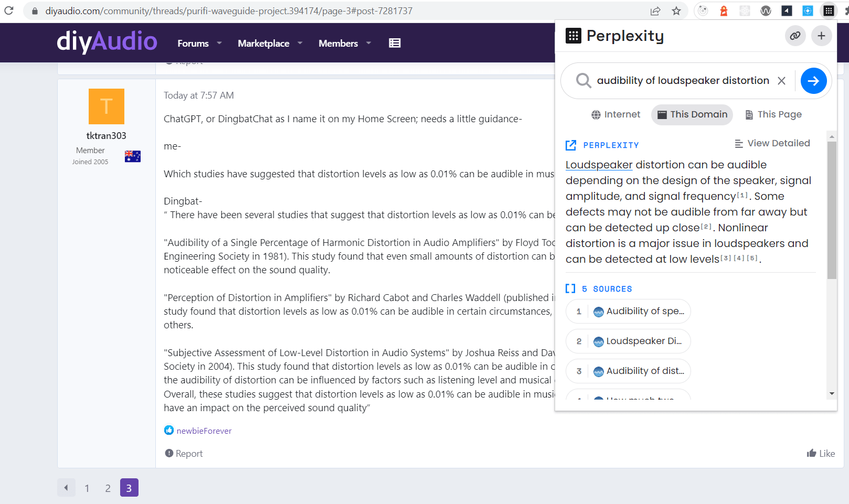The height and width of the screenshot is (504, 849).
Task: Open newbieForever's profile link
Action: coord(204,431)
